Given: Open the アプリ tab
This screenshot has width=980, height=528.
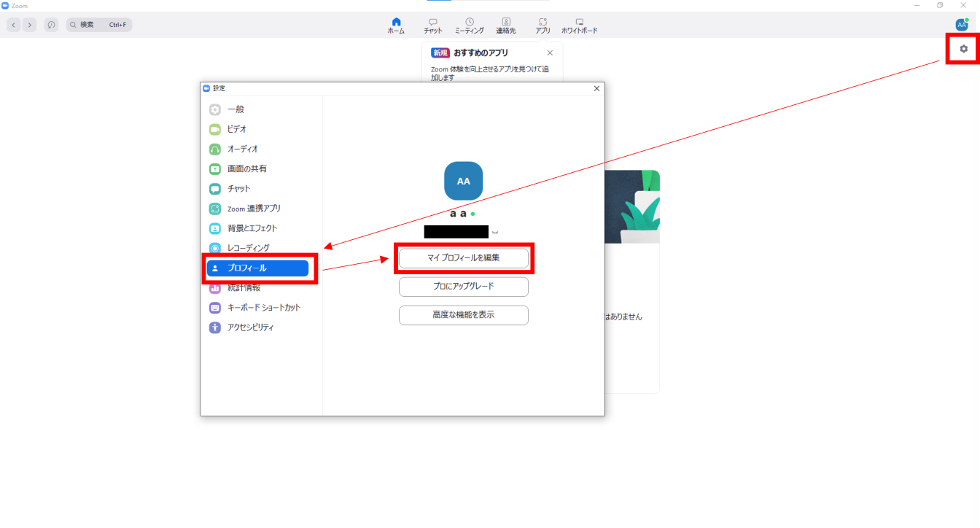Looking at the screenshot, I should [x=542, y=26].
